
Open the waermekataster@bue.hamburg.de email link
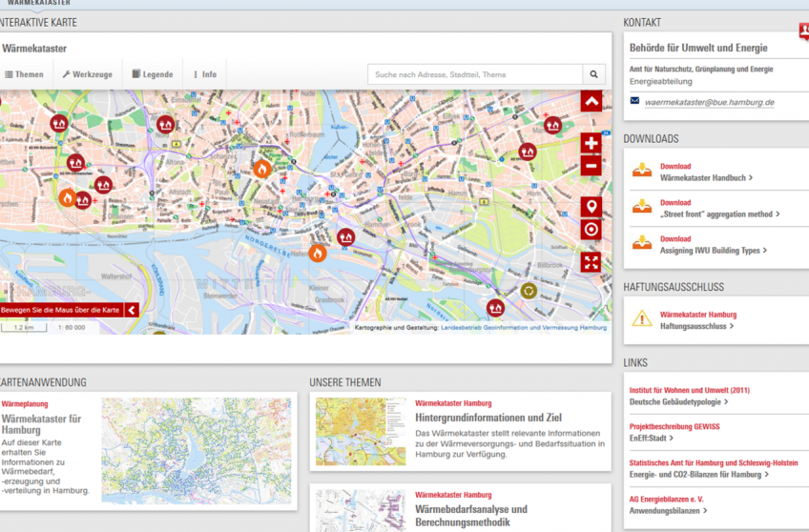point(709,102)
